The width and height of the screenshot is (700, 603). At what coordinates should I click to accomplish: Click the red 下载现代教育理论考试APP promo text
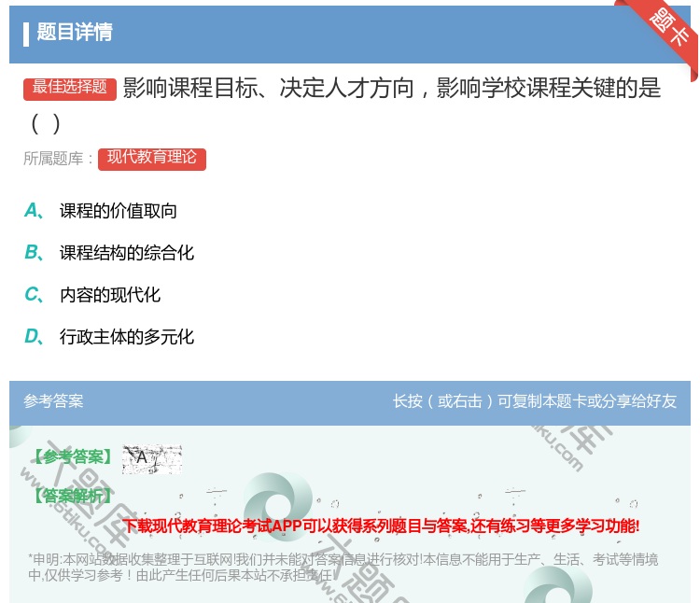point(381,526)
